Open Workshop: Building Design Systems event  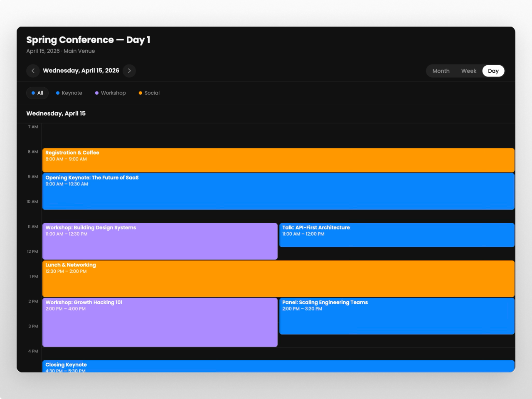160,241
